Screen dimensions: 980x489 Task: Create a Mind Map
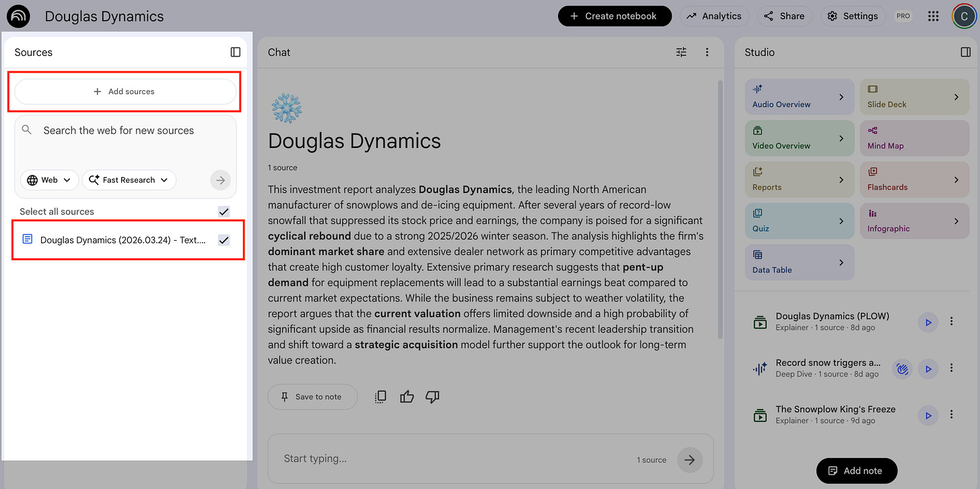coord(914,138)
